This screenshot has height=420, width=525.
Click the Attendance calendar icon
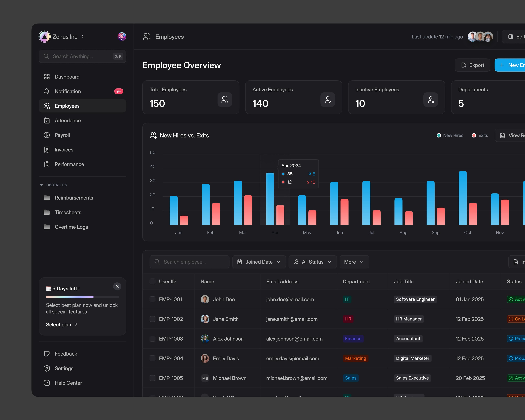point(47,121)
